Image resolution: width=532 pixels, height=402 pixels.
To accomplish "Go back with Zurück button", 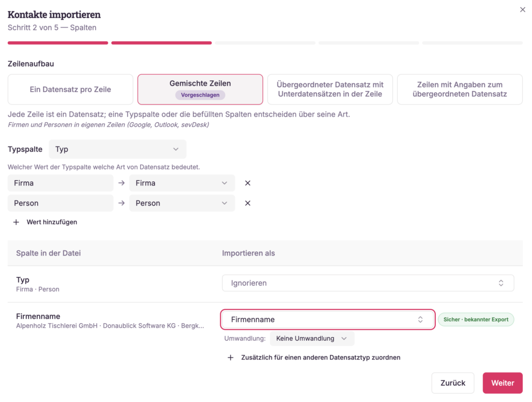I will click(453, 383).
